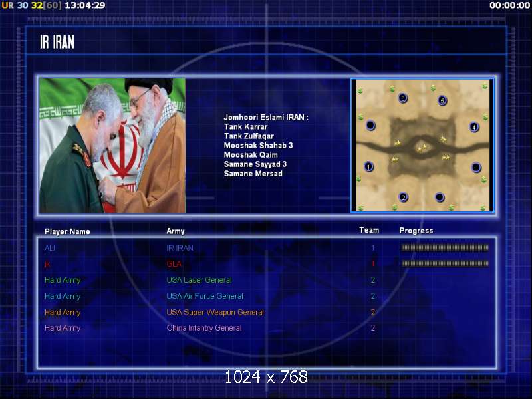Click the Jomhoori Eslami IRAN description line
Viewport: 532px width, 399px height.
(x=267, y=118)
